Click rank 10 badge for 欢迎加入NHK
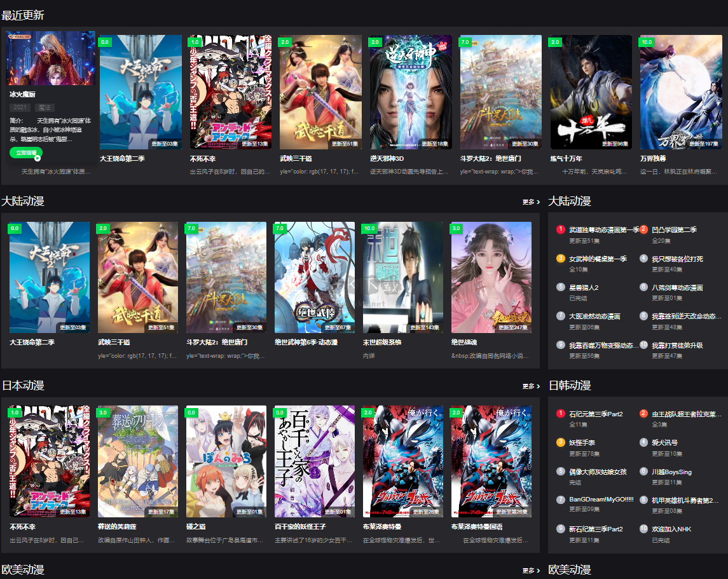This screenshot has height=579, width=728. click(x=643, y=528)
